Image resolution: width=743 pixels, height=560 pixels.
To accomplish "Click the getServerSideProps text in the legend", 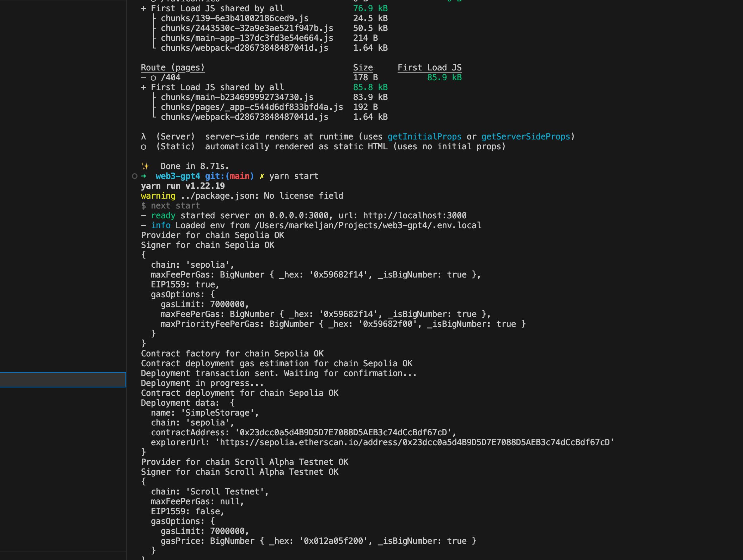I will click(x=526, y=137).
